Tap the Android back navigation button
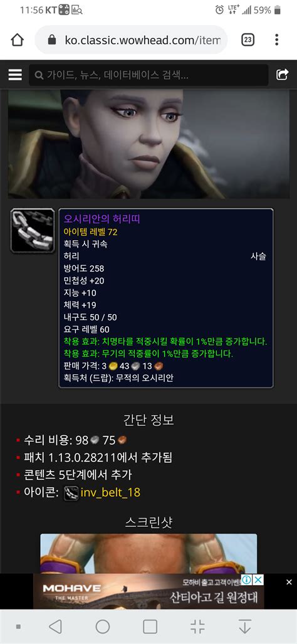This screenshot has width=297, height=644. pos(55,626)
